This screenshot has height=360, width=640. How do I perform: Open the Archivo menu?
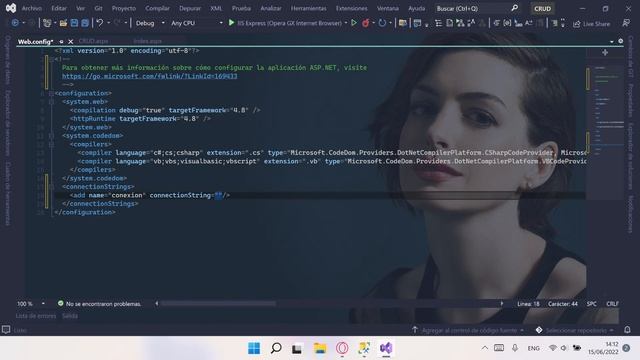coord(31,8)
